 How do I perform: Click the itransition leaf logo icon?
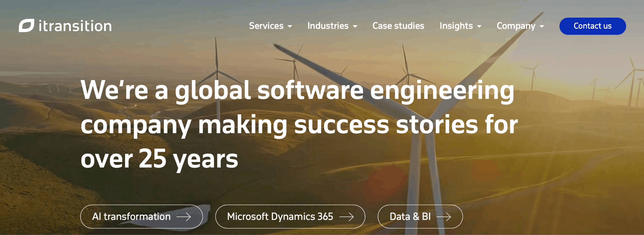click(26, 26)
